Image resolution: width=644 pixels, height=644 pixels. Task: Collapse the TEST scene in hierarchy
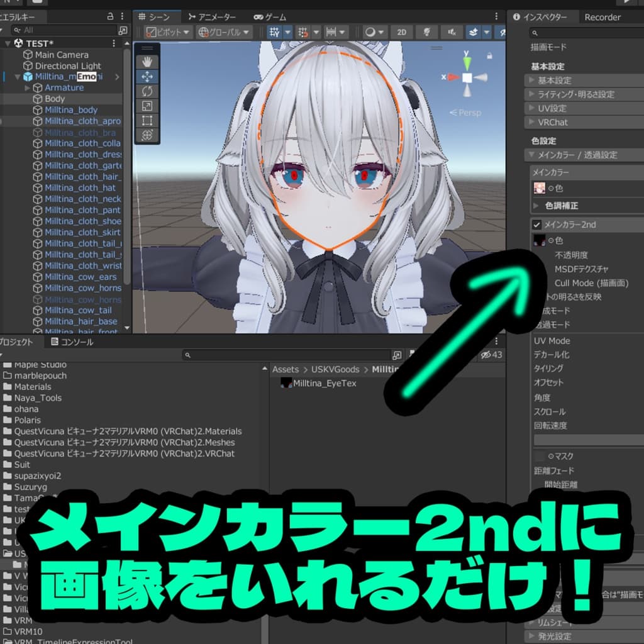tap(8, 43)
